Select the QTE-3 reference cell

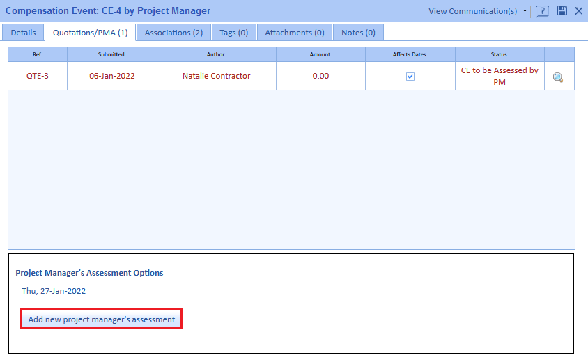pyautogui.click(x=38, y=77)
